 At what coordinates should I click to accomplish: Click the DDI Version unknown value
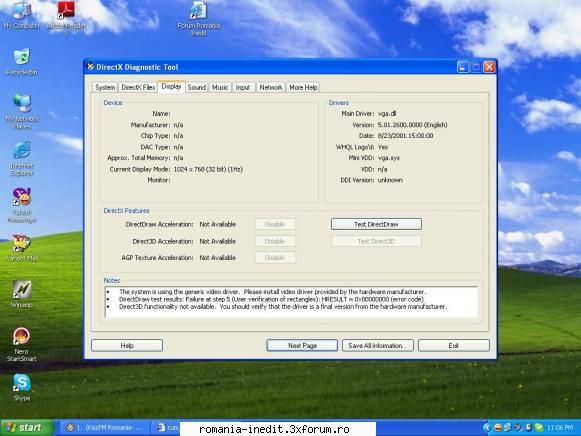390,180
